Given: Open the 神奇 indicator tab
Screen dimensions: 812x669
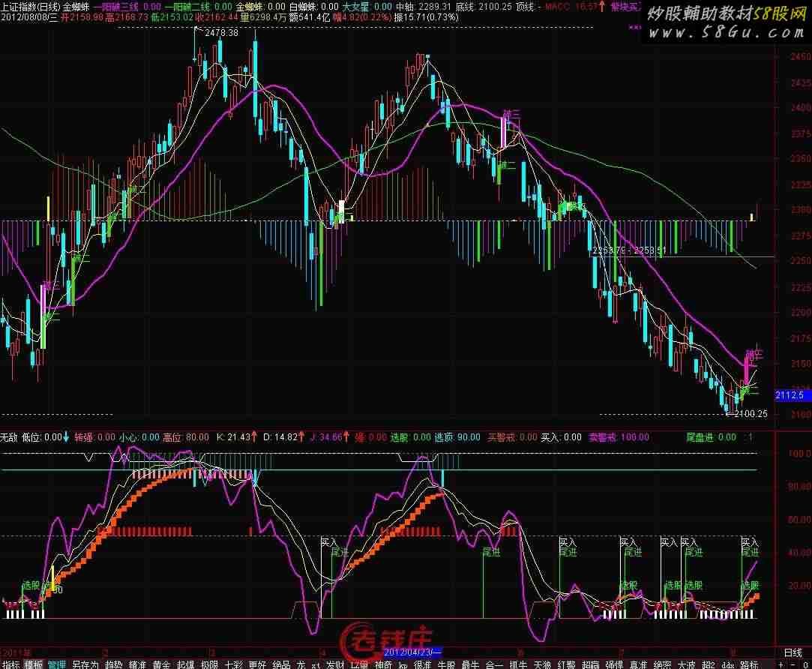Looking at the screenshot, I should 383,664.
